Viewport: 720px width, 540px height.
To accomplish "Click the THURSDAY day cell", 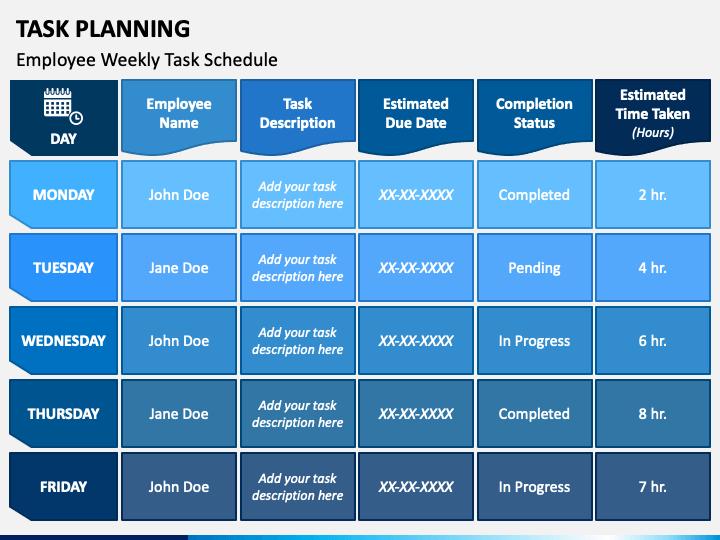I will (x=63, y=413).
